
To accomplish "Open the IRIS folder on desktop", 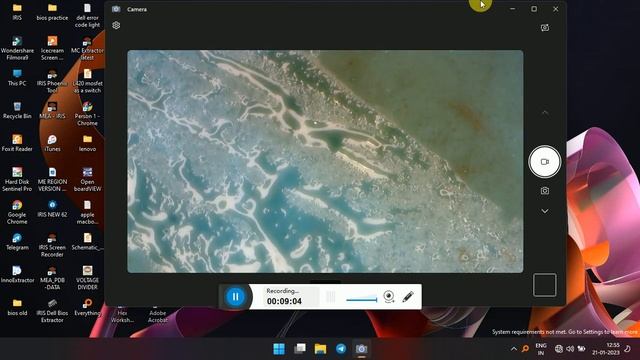I will coord(17,12).
